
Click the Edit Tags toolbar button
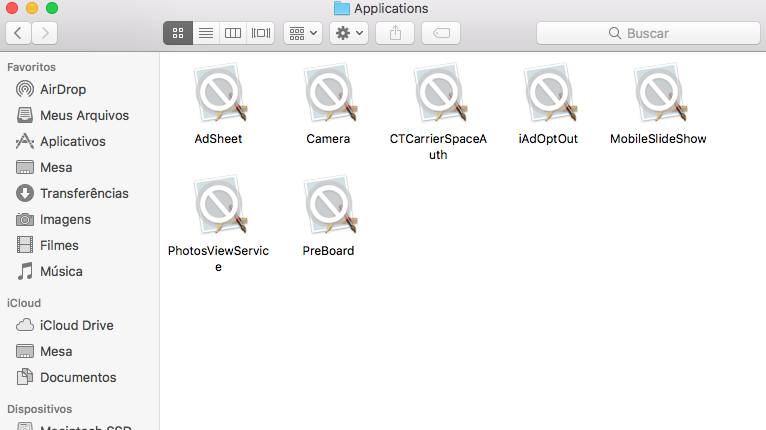pos(441,33)
